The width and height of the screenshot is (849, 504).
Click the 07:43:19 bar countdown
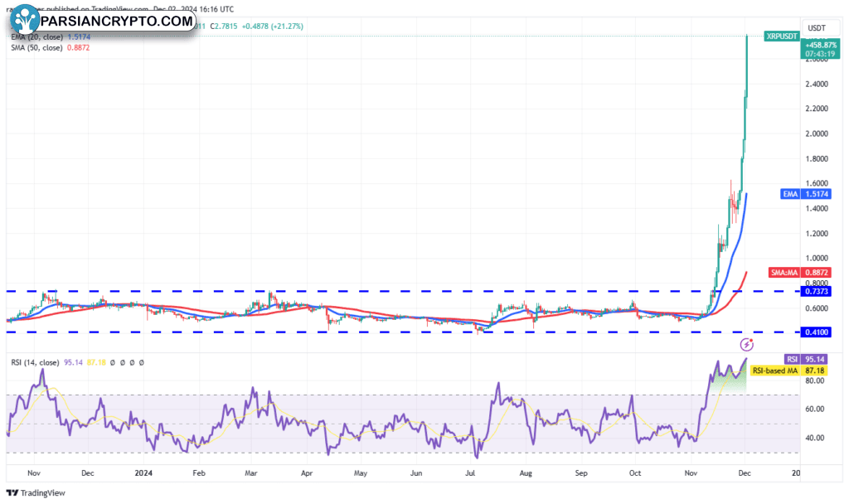820,54
